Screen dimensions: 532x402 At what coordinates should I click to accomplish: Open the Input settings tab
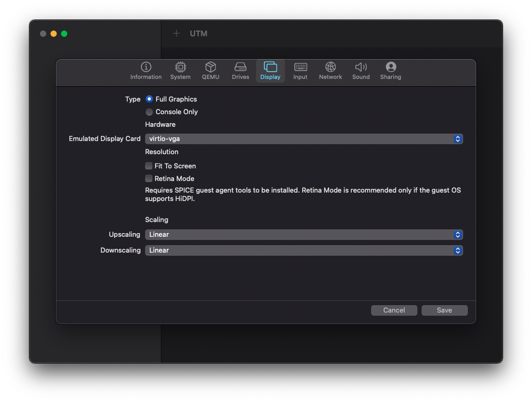pos(300,71)
